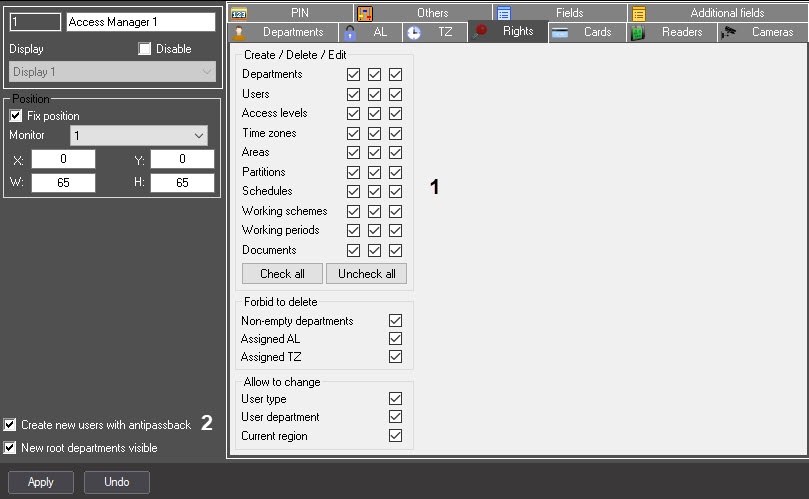The width and height of the screenshot is (809, 499).
Task: Open the Departments tab
Action: pos(283,32)
